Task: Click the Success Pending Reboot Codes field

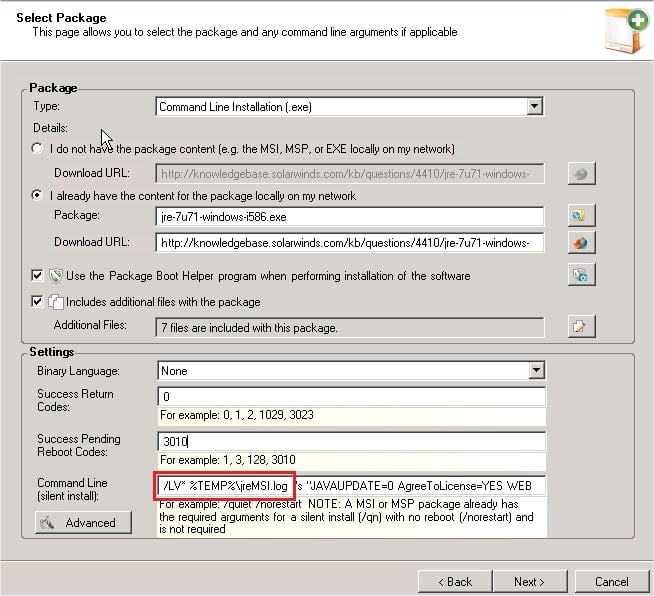Action: coord(352,442)
